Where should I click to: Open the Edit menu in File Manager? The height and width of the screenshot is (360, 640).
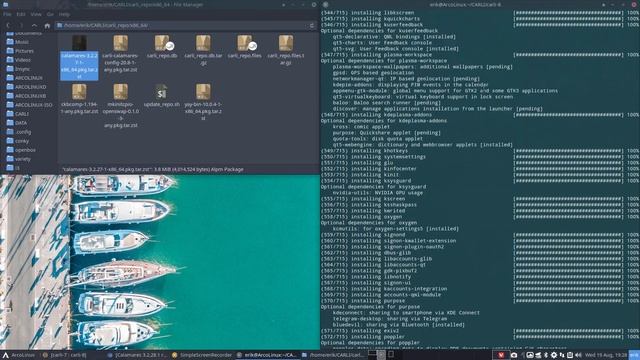point(21,14)
